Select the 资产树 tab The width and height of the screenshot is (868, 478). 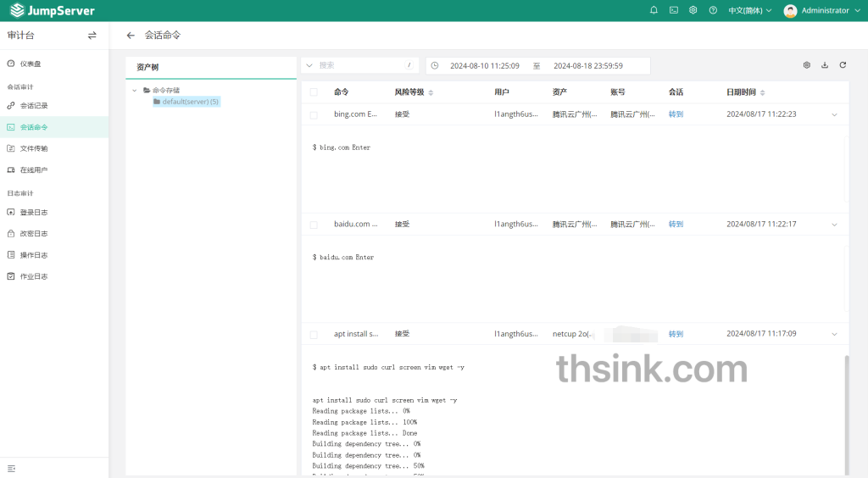coord(147,67)
